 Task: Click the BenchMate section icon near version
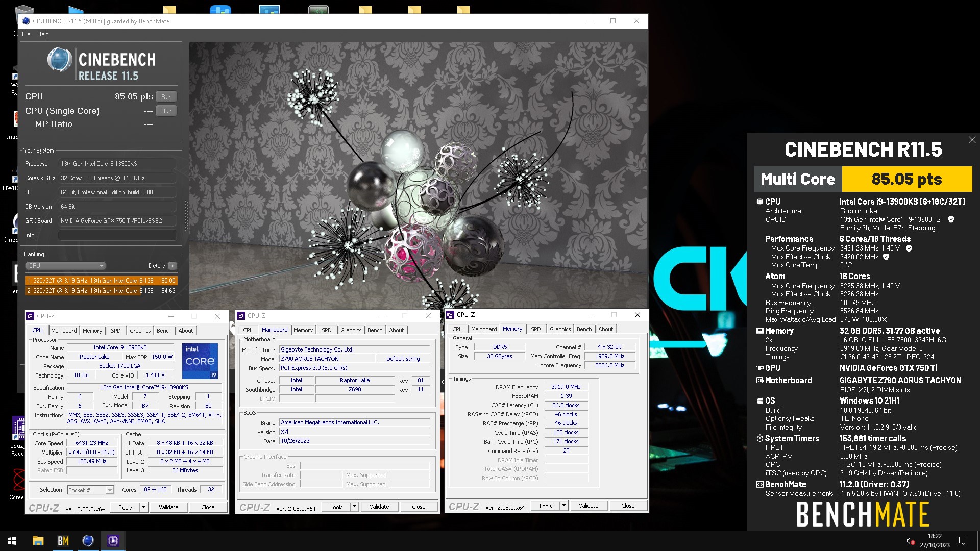pyautogui.click(x=759, y=485)
